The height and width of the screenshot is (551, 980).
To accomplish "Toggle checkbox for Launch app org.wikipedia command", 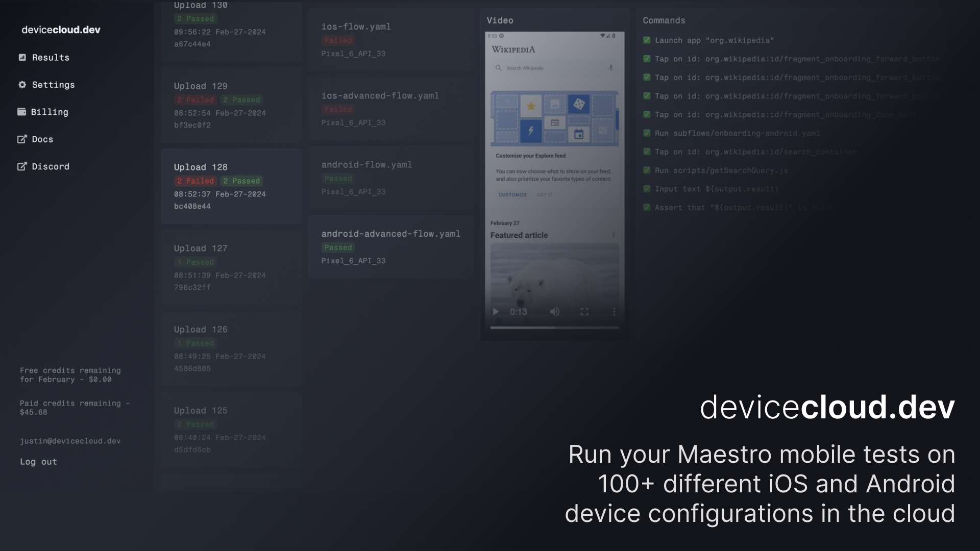I will [647, 40].
